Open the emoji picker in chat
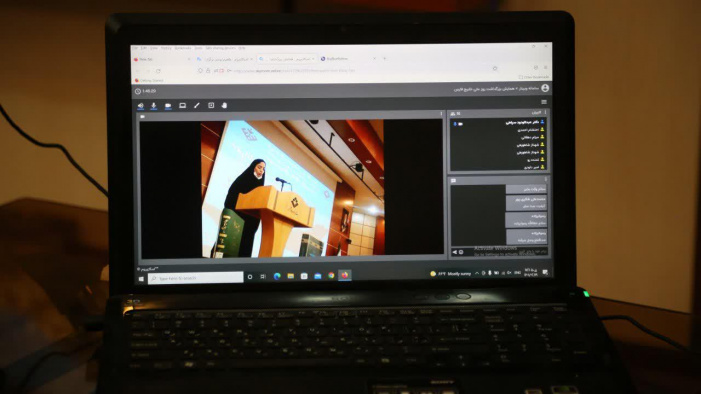Image resolution: width=701 pixels, height=394 pixels. pyautogui.click(x=461, y=252)
